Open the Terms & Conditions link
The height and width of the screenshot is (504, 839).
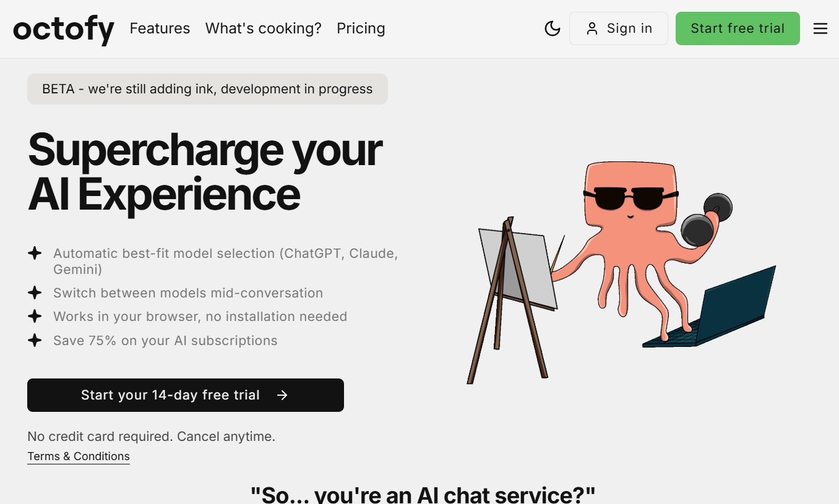(79, 456)
